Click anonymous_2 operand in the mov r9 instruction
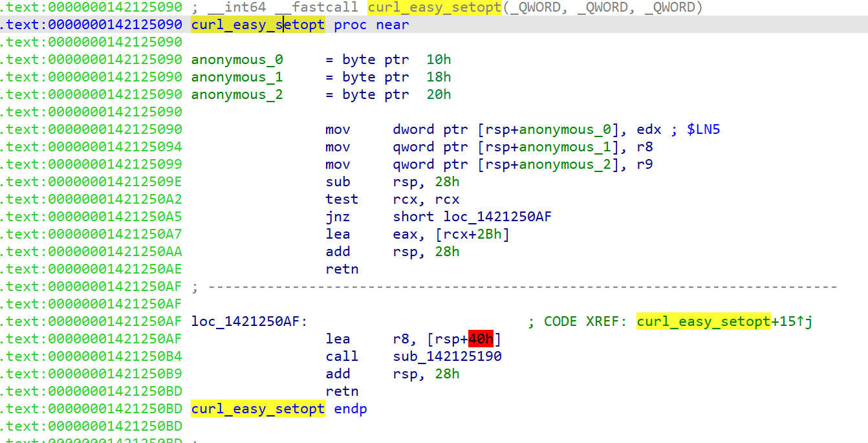This screenshot has width=868, height=443. pyautogui.click(x=565, y=164)
